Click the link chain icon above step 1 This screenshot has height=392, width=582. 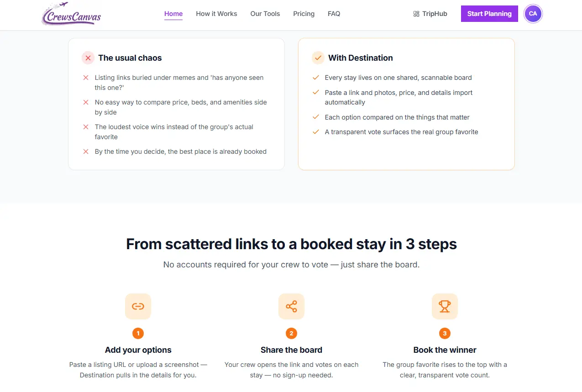click(x=138, y=306)
